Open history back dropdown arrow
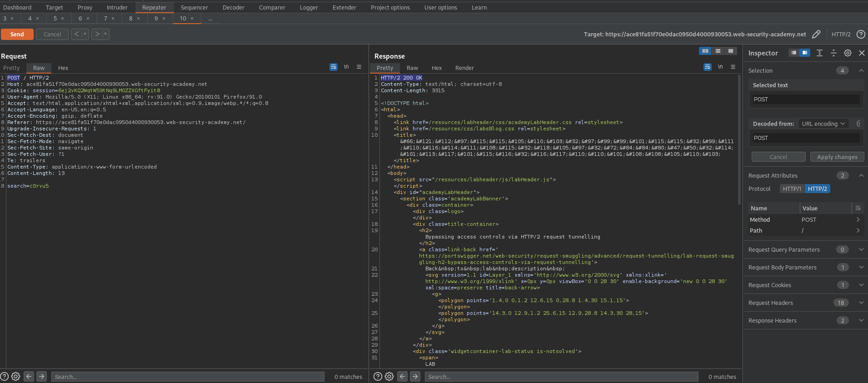The height and width of the screenshot is (383, 868). [85, 34]
